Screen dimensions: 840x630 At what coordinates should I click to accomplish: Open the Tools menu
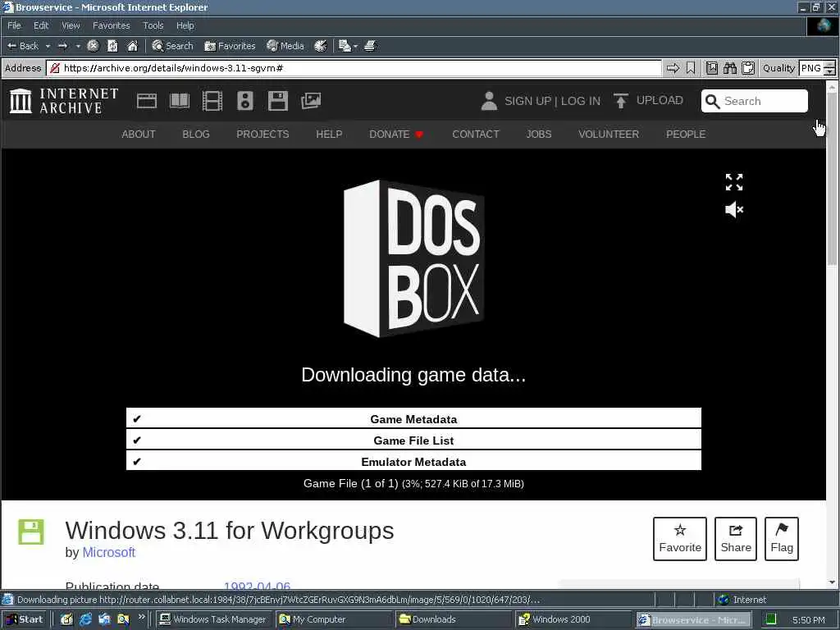153,25
